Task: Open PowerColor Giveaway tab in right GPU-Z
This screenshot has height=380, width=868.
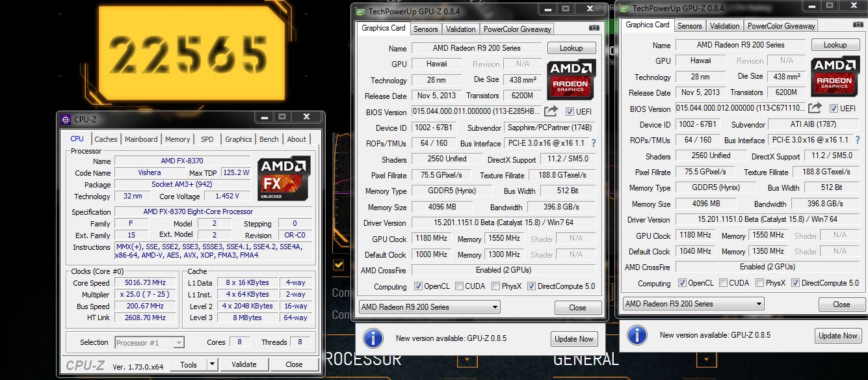Action: click(x=781, y=26)
